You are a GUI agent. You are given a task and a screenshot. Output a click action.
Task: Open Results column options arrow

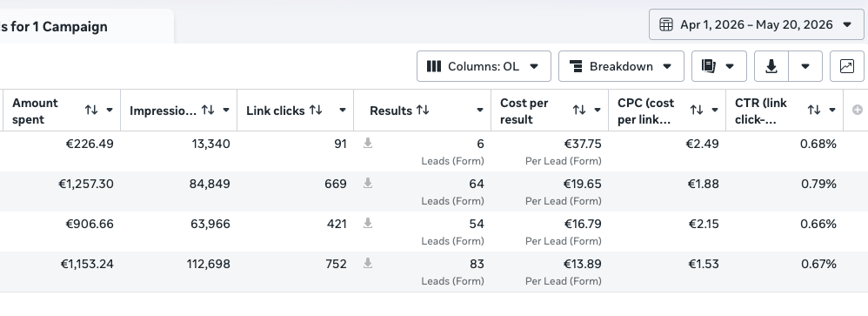tap(480, 110)
